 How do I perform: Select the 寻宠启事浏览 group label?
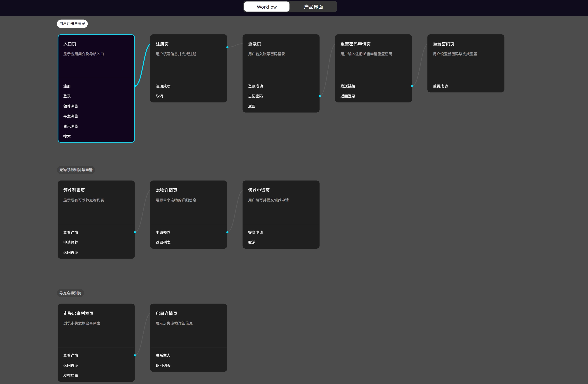tap(70, 293)
